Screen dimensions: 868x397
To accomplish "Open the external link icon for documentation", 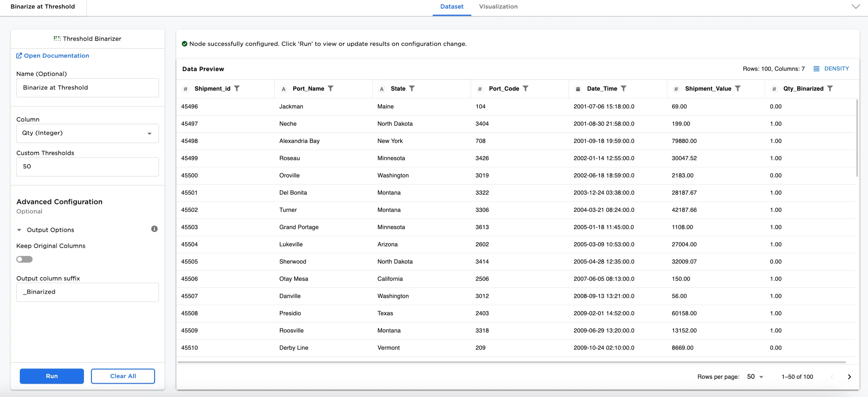I will tap(19, 55).
